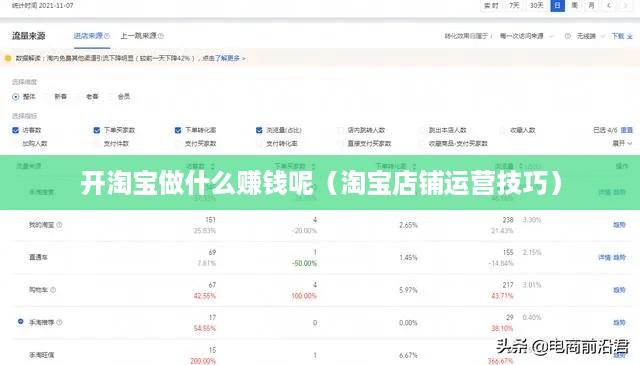Collapse the 手淘推荐 row toggle icon
Screen dimensions: 640x365
coord(20,322)
